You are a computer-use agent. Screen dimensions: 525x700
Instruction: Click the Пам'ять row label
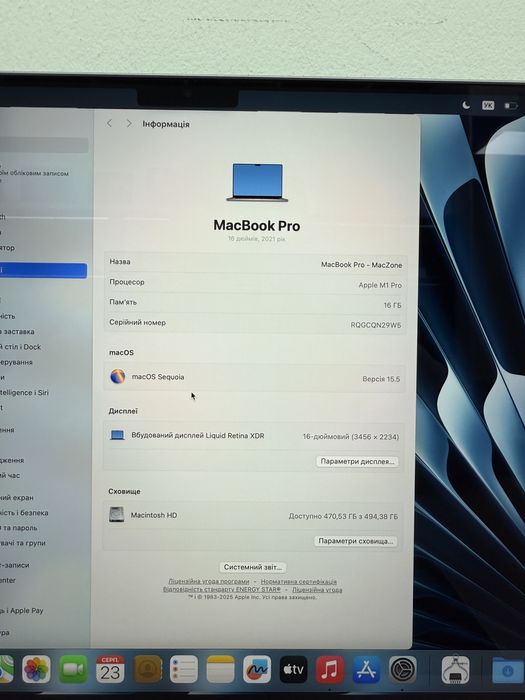point(123,302)
